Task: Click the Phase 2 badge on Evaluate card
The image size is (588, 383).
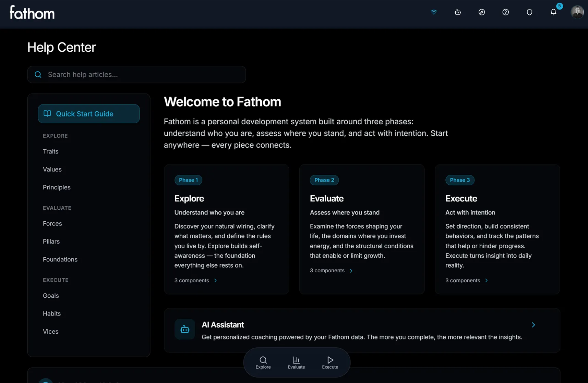Action: tap(324, 180)
